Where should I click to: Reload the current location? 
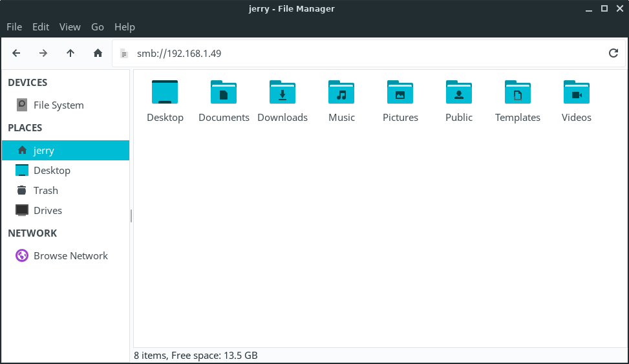pos(613,53)
